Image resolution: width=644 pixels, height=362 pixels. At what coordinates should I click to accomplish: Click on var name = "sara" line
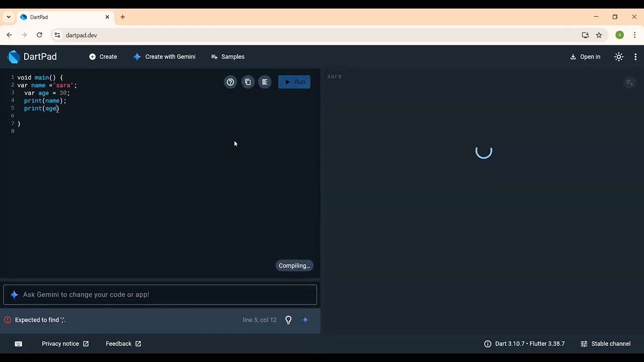pyautogui.click(x=47, y=85)
